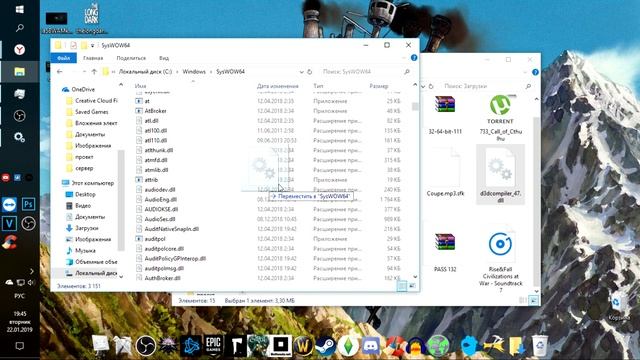The width and height of the screenshot is (640, 360).
Task: Click Локальный диск (C:) in address path
Action: [x=146, y=71]
